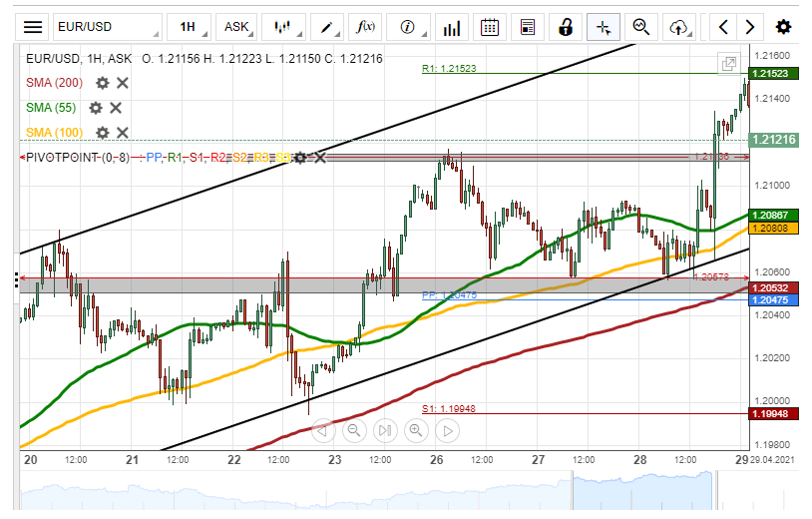Remove the SMA (100) indicator
812x519 pixels.
tap(122, 133)
